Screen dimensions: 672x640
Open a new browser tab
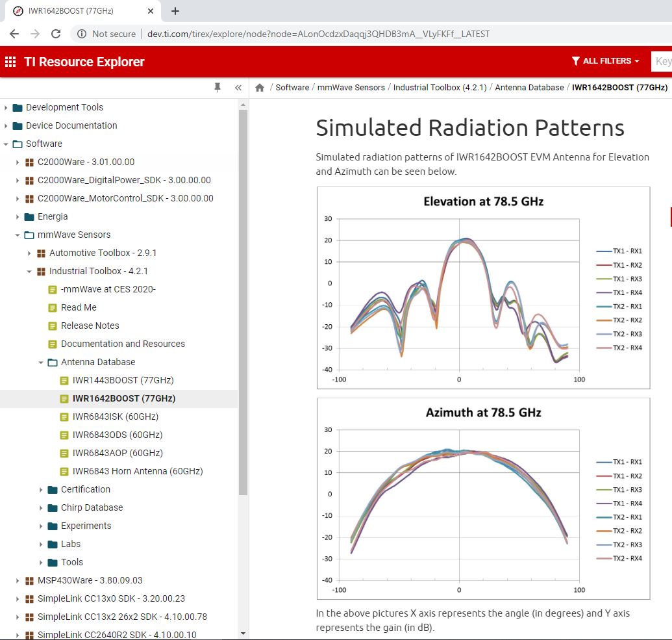click(175, 11)
